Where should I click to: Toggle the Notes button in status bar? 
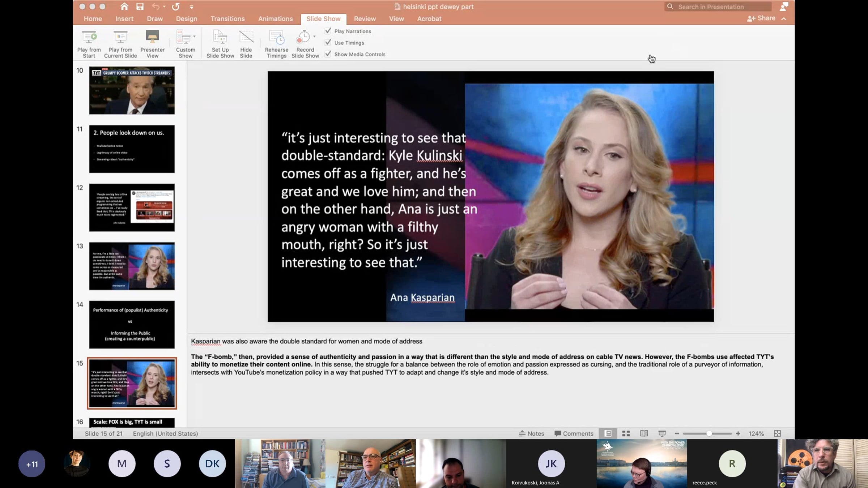[531, 433]
